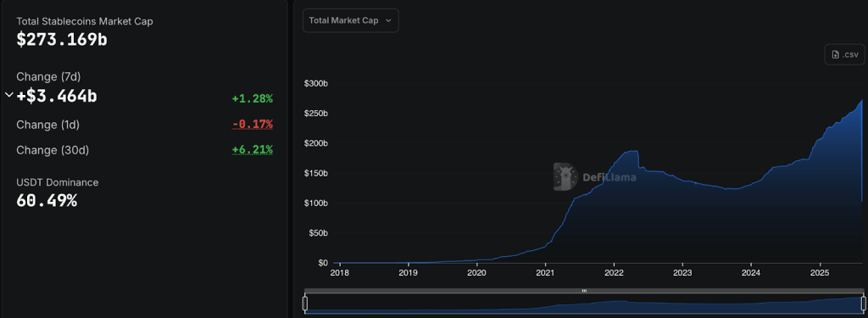Click the mini overview chart in range selector
868x318 pixels.
[584, 304]
